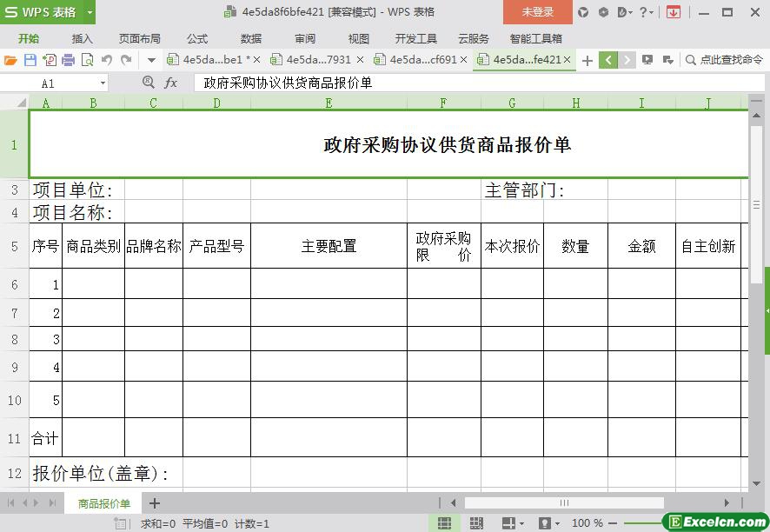The width and height of the screenshot is (770, 532).
Task: Click the Print icon in toolbar
Action: pos(68,60)
